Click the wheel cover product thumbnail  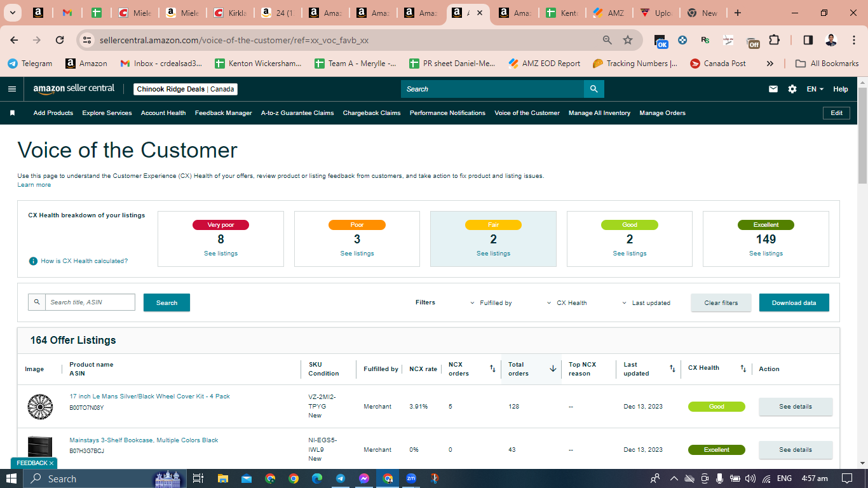(x=40, y=407)
